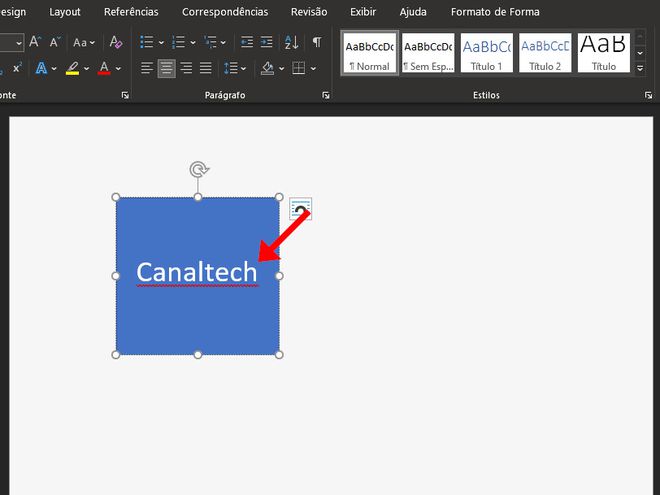Screen dimensions: 660x495
Task: Click the shape's left-middle resize handle
Action: [116, 276]
